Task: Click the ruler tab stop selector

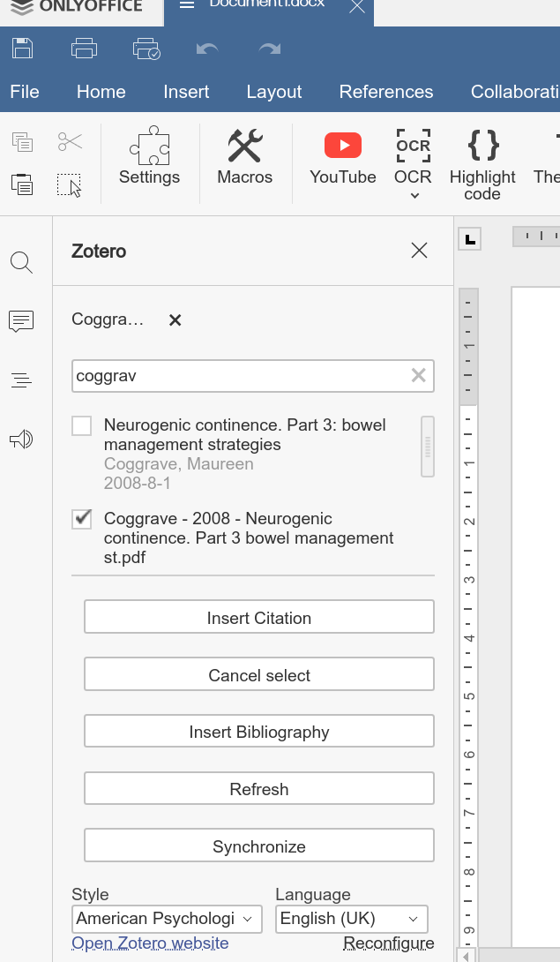Action: point(470,239)
